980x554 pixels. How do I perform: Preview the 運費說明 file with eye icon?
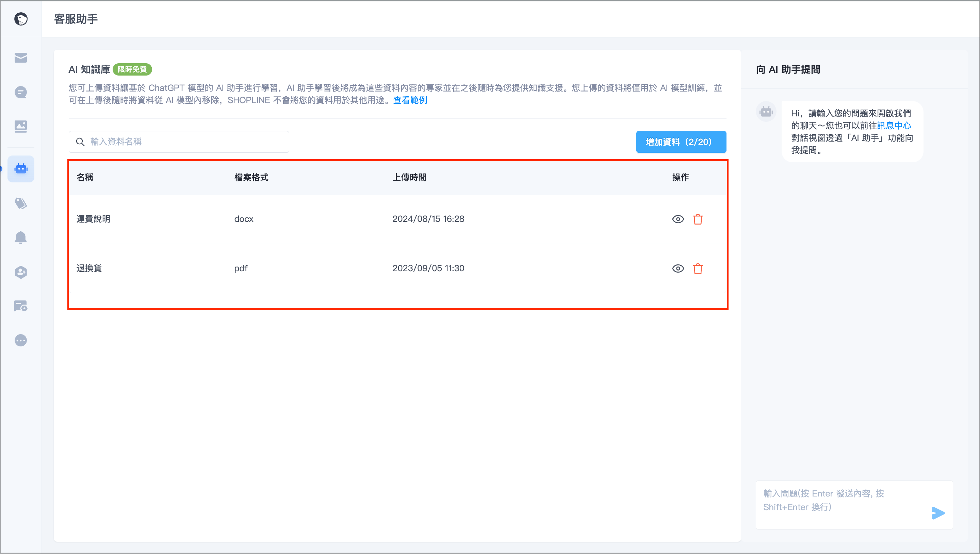pyautogui.click(x=678, y=219)
